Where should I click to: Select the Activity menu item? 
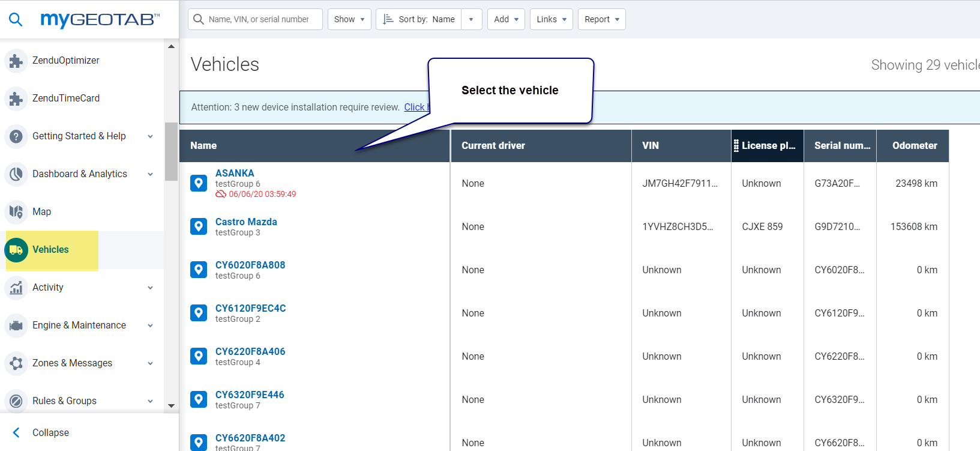pos(82,288)
